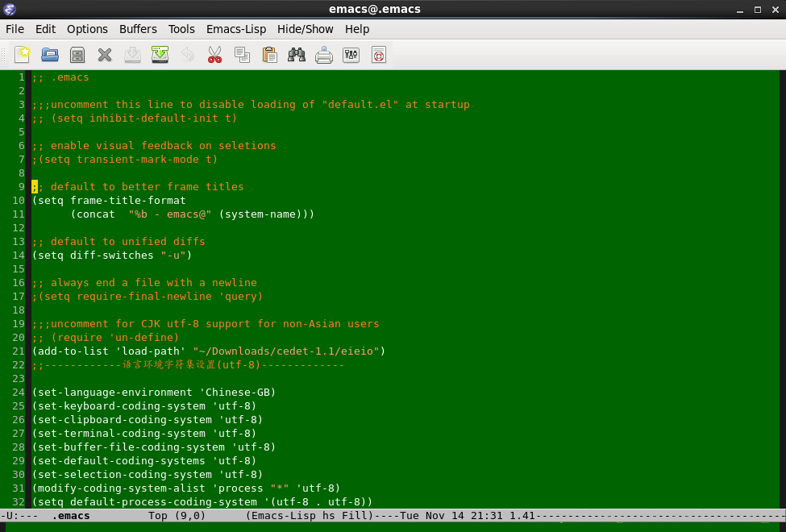This screenshot has height=532, width=786.
Task: Open the Options menu
Action: click(x=87, y=29)
